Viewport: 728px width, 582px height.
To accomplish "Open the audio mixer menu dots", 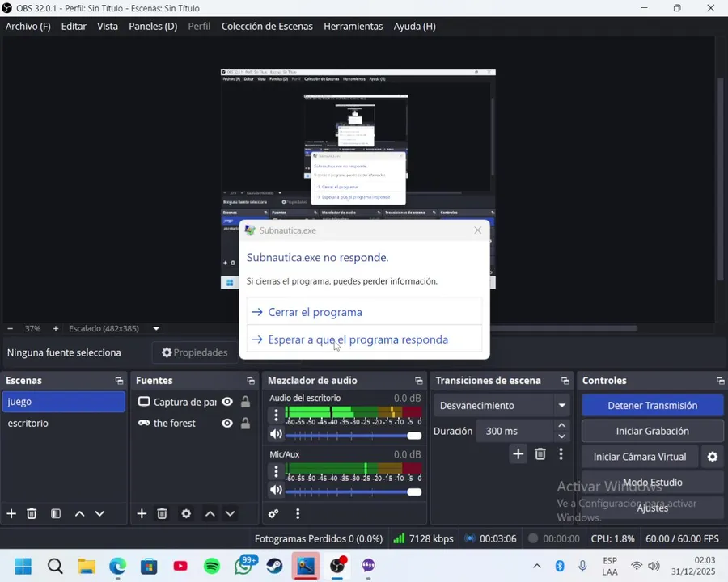I will point(298,514).
